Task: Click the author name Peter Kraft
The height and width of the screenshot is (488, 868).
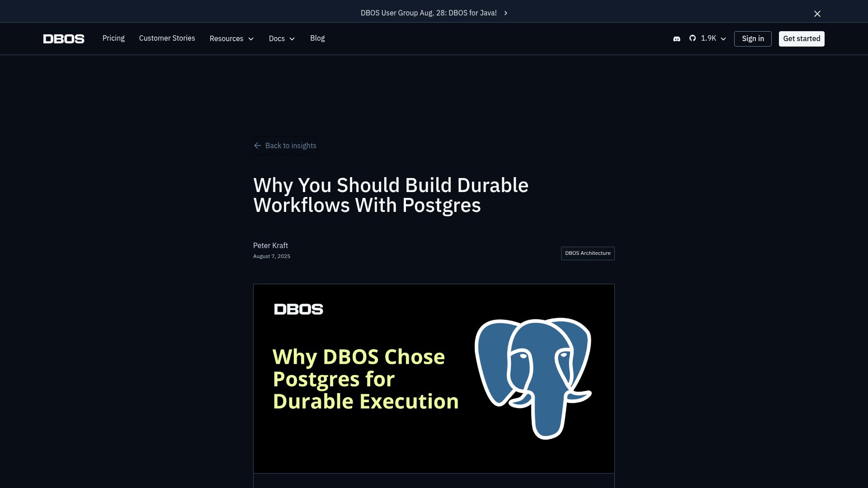Action: point(270,245)
